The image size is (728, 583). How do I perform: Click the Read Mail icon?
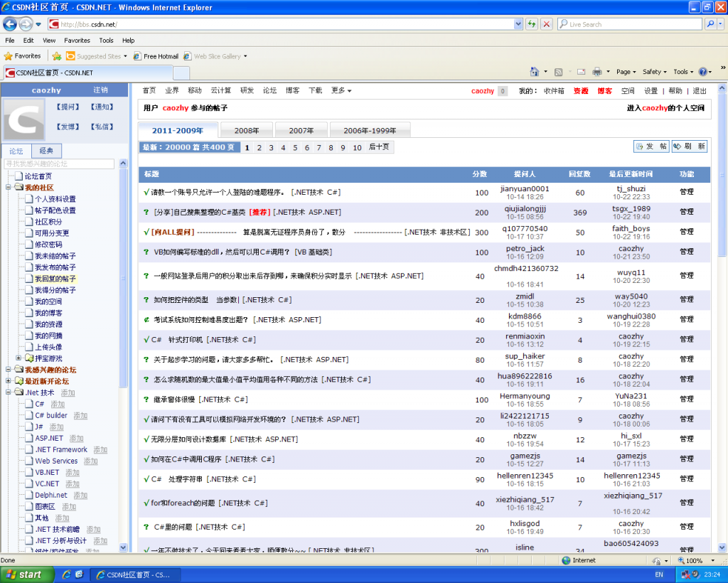coord(582,72)
